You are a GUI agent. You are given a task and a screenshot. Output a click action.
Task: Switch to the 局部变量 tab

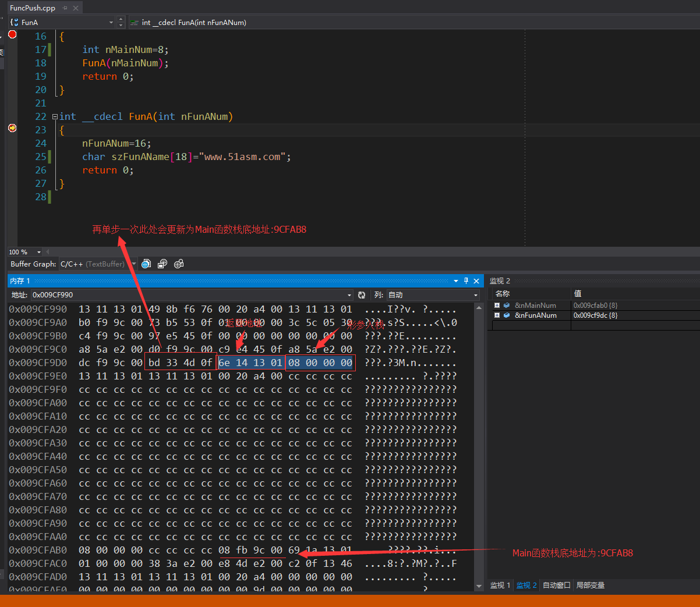[590, 585]
